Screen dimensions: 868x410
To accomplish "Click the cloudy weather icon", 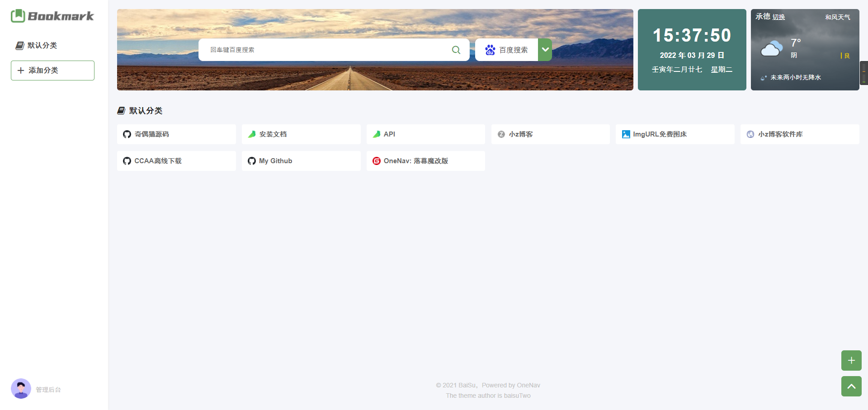I will tap(772, 48).
